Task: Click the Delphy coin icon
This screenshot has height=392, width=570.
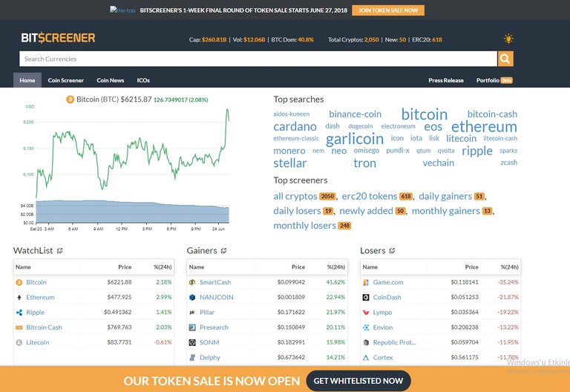Action: [x=193, y=357]
